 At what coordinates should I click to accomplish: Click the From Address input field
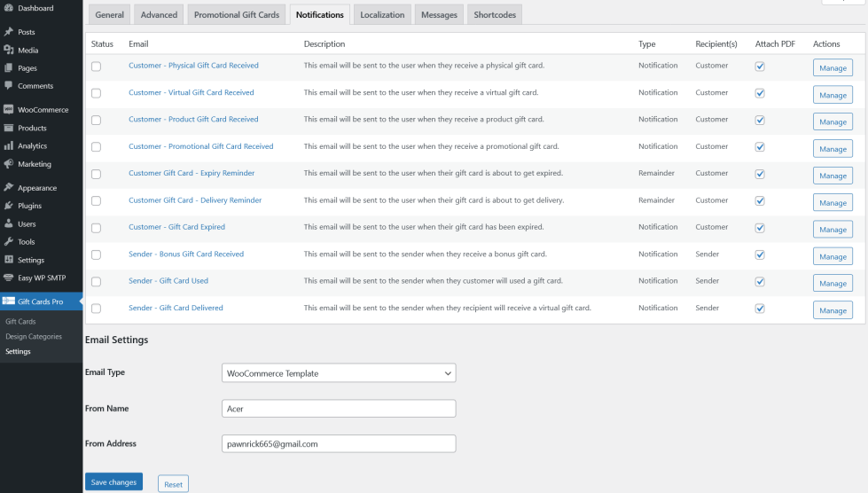[x=339, y=443]
